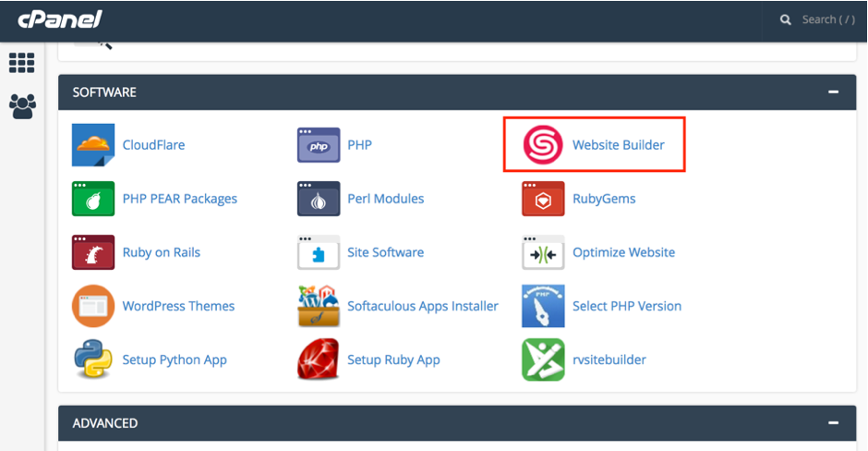Open the Softaculous Apps Installer link
Image resolution: width=868 pixels, height=451 pixels.
click(x=422, y=307)
